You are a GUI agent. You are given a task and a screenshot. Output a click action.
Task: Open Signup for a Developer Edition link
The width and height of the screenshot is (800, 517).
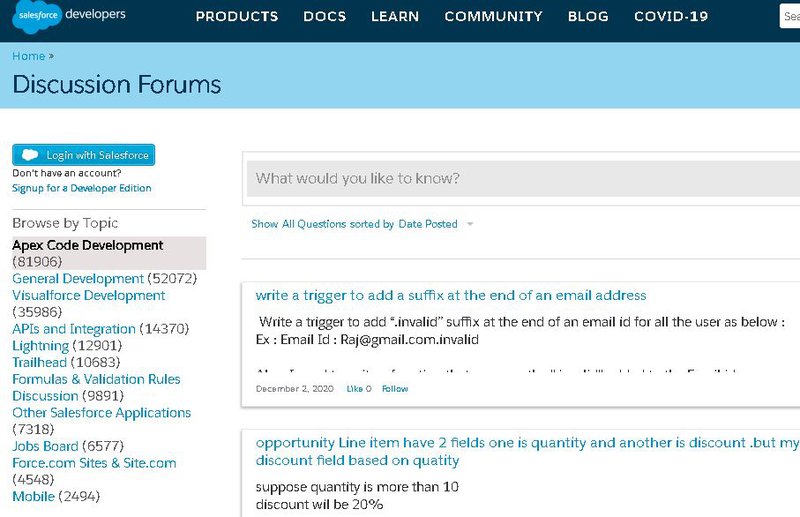point(82,188)
